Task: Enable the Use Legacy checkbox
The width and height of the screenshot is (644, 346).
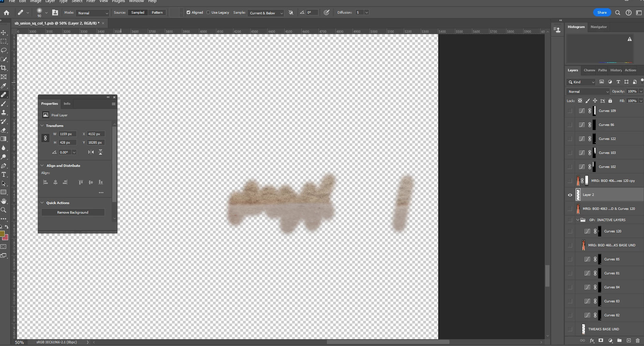Action: coord(208,13)
